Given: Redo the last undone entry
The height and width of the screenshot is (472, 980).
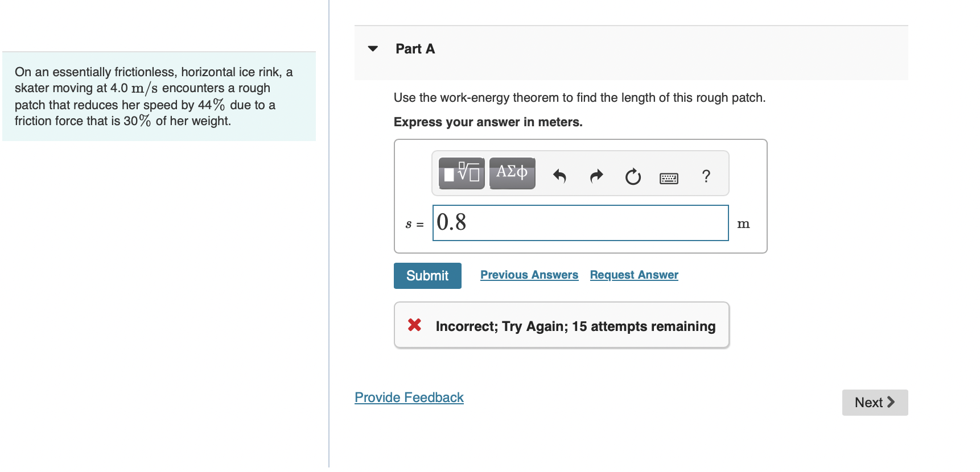Looking at the screenshot, I should point(596,176).
